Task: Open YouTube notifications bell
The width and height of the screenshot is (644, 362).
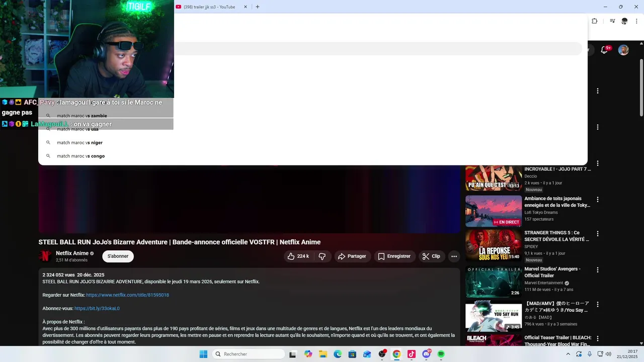Action: 605,50
